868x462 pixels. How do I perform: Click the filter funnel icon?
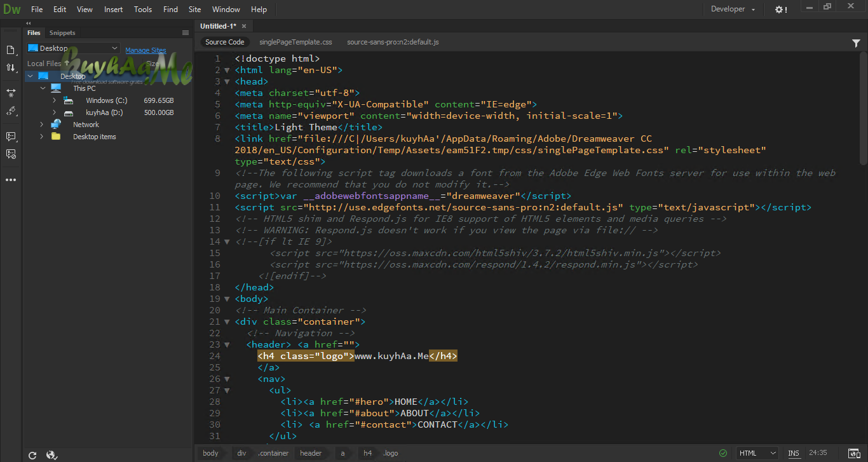856,43
